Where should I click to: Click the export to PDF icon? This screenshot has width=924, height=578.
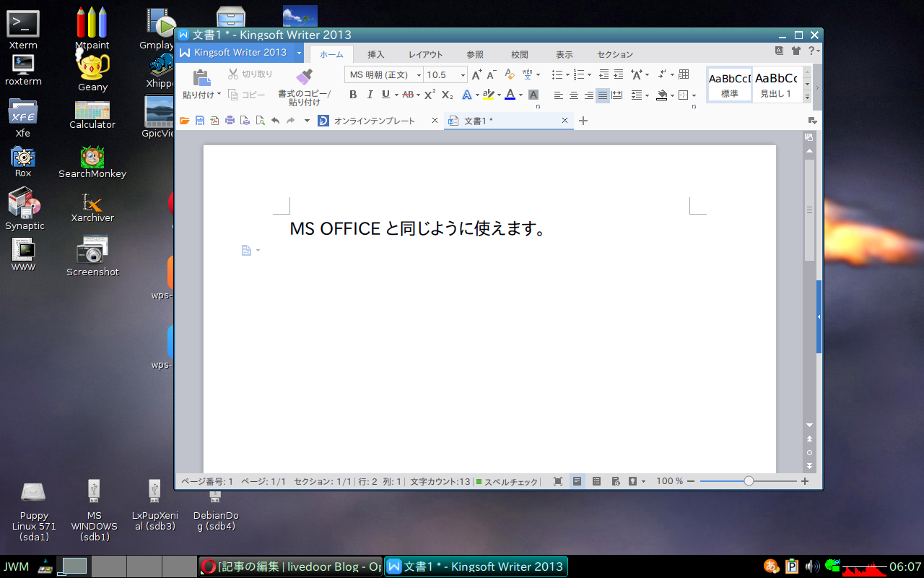coord(214,121)
